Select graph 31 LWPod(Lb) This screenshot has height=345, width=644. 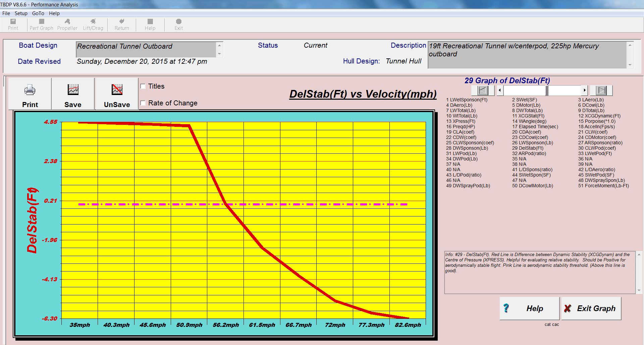tap(461, 153)
